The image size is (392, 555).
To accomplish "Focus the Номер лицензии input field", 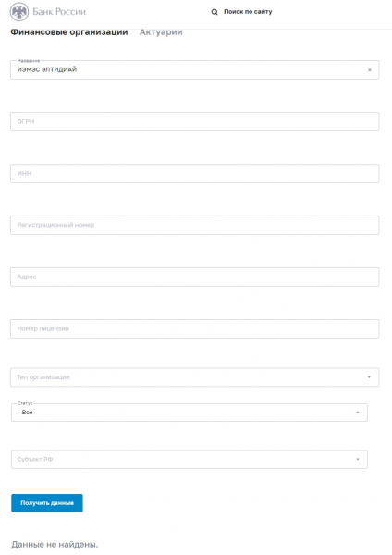I will point(194,328).
